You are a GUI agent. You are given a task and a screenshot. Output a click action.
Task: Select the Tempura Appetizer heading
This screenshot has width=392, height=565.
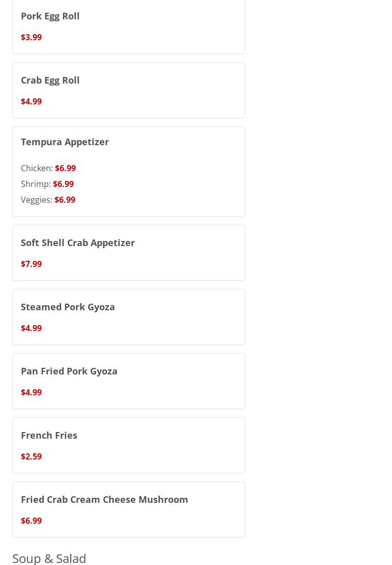[65, 142]
